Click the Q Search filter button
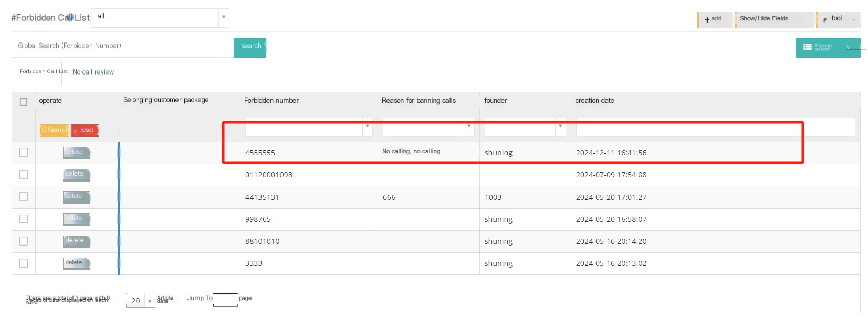Viewport: 868px width, 319px height. [x=55, y=130]
